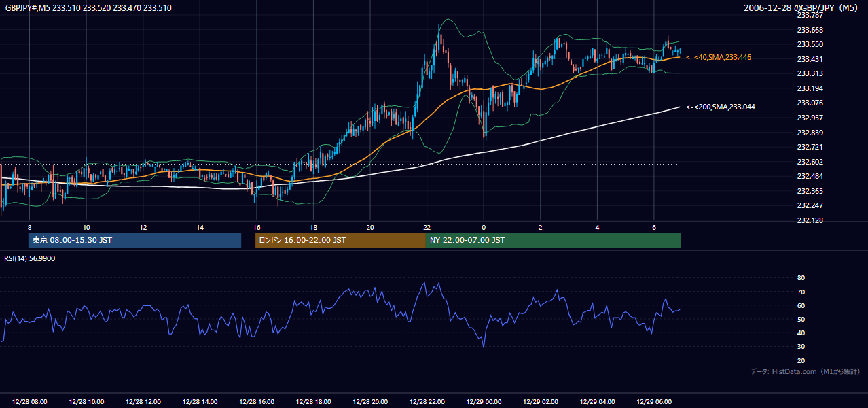The image size is (868, 408).
Task: Click price axis value 232.365
Action: coord(810,191)
